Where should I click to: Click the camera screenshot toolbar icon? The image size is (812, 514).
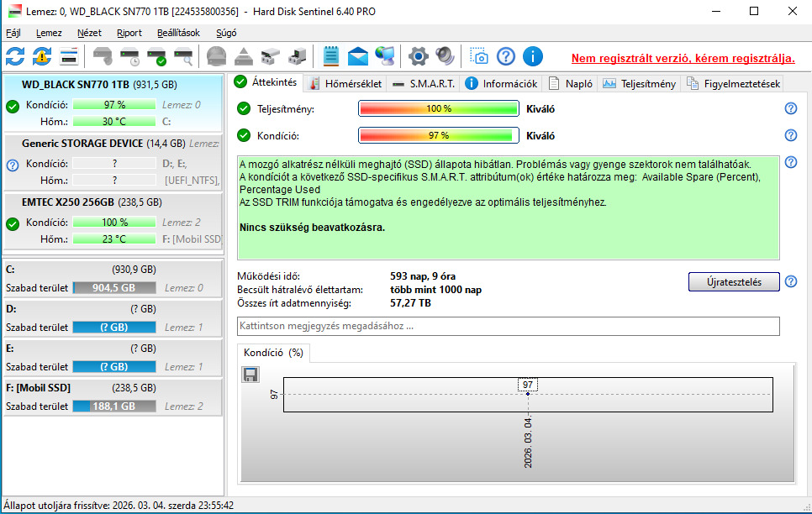click(x=479, y=56)
